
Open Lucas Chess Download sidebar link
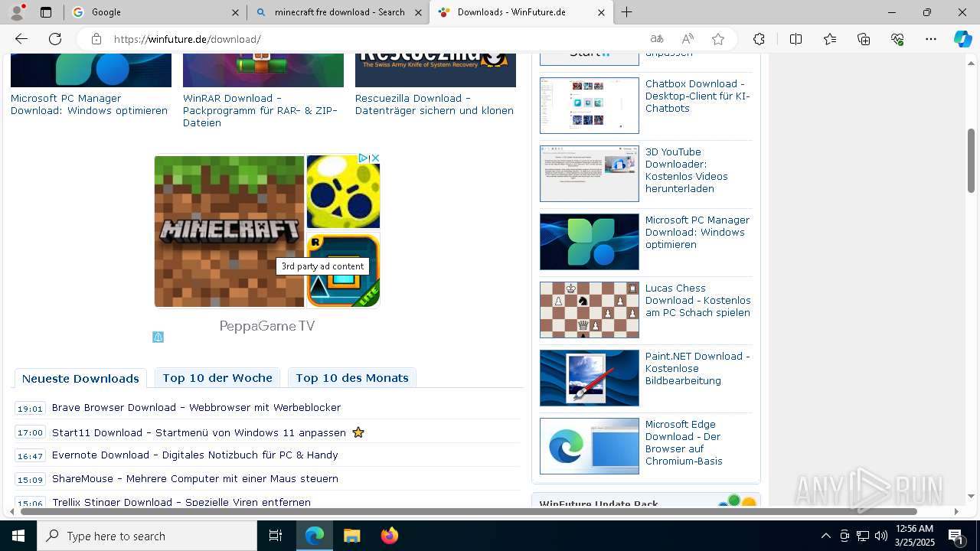[x=698, y=301]
